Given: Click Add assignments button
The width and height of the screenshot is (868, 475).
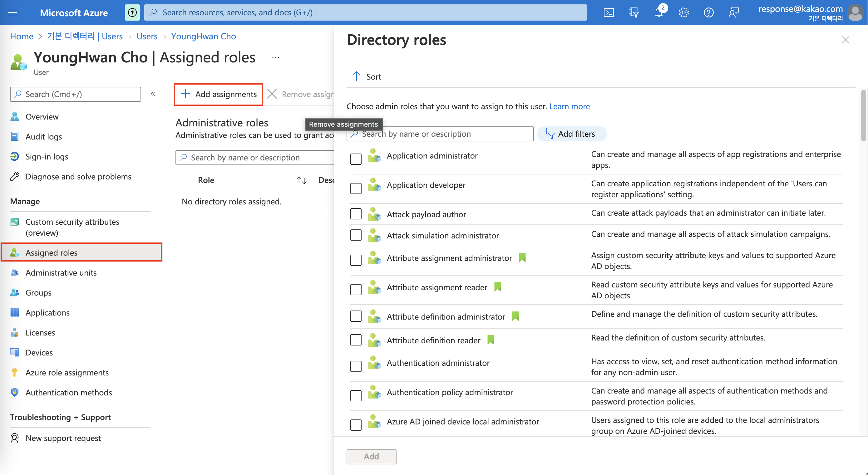Looking at the screenshot, I should 218,94.
